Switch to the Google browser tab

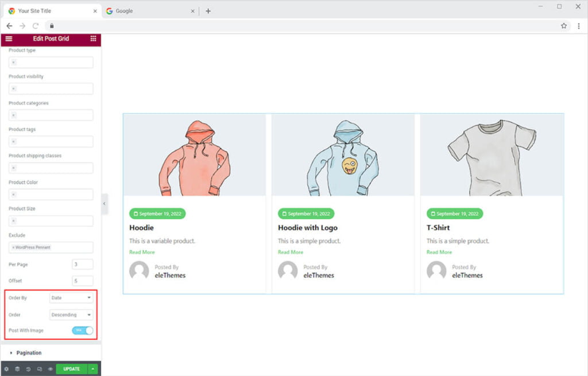click(x=148, y=11)
